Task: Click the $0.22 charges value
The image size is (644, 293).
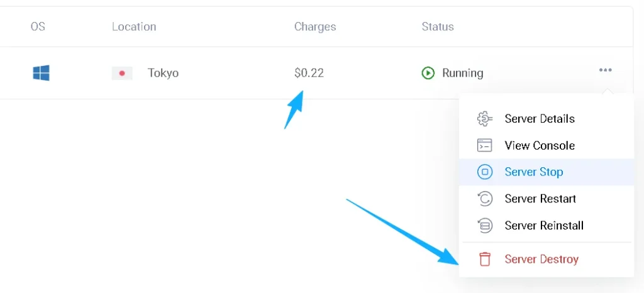Action: point(309,73)
